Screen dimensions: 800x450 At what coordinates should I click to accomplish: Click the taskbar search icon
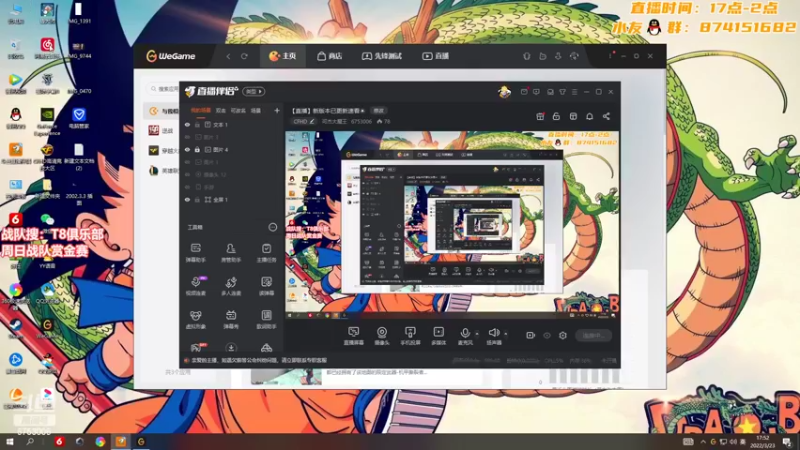[x=30, y=441]
